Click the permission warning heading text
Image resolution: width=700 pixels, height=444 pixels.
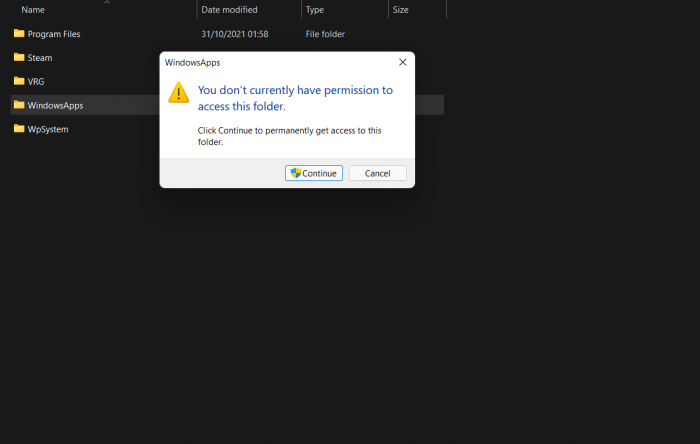(295, 98)
